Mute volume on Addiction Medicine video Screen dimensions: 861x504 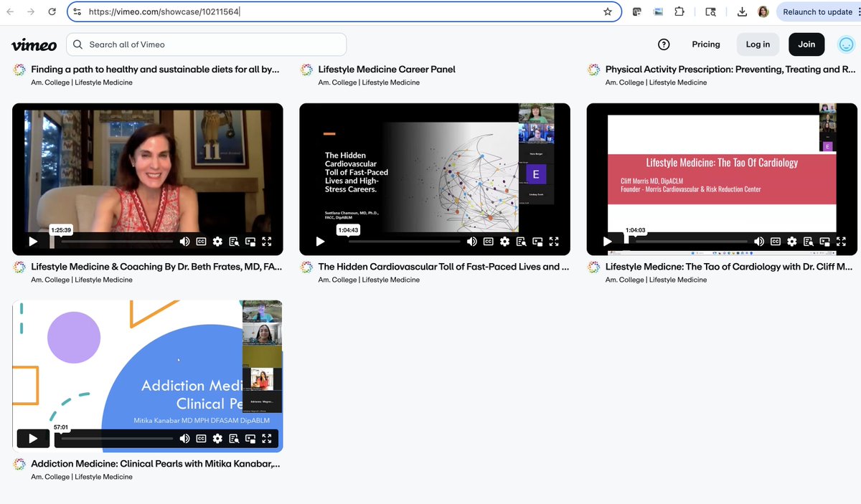click(184, 438)
